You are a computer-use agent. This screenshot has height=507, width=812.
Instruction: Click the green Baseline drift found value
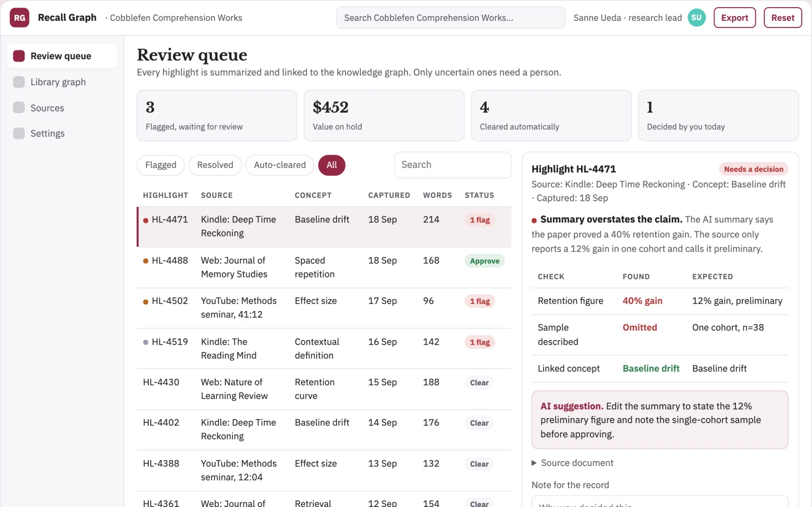click(x=651, y=368)
